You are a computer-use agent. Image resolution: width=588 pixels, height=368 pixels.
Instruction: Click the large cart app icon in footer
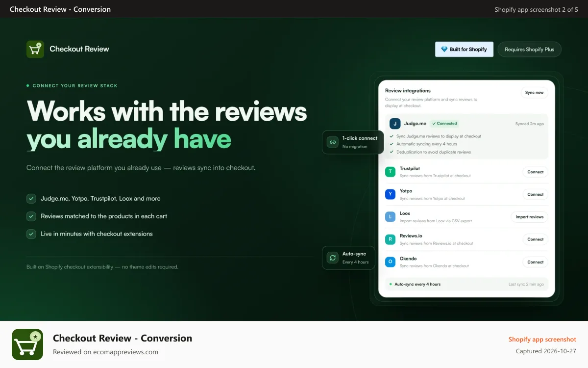tap(27, 344)
